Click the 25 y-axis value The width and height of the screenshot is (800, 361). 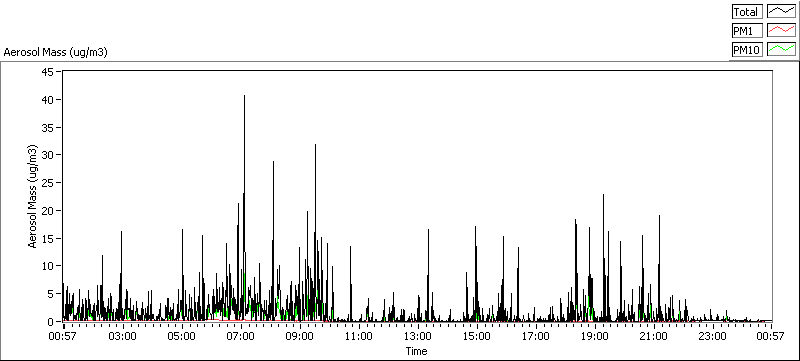[x=48, y=183]
